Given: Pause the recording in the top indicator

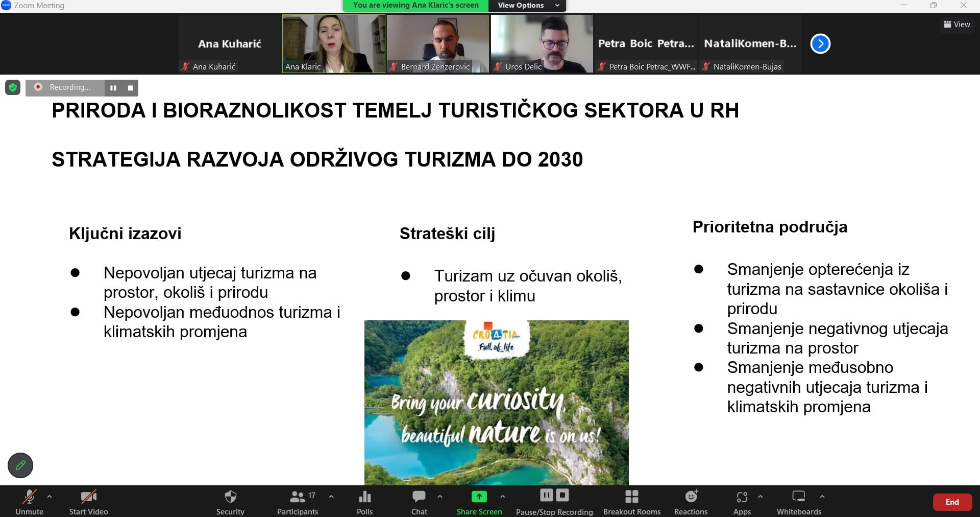Looking at the screenshot, I should point(113,88).
